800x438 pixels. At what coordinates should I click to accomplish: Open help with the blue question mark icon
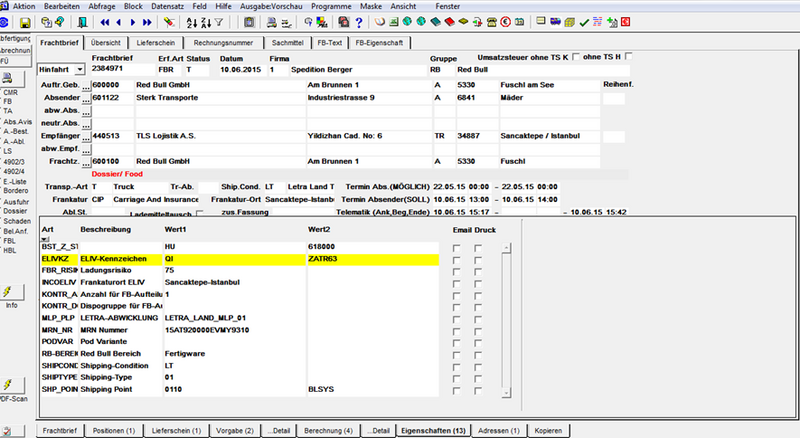click(x=359, y=22)
